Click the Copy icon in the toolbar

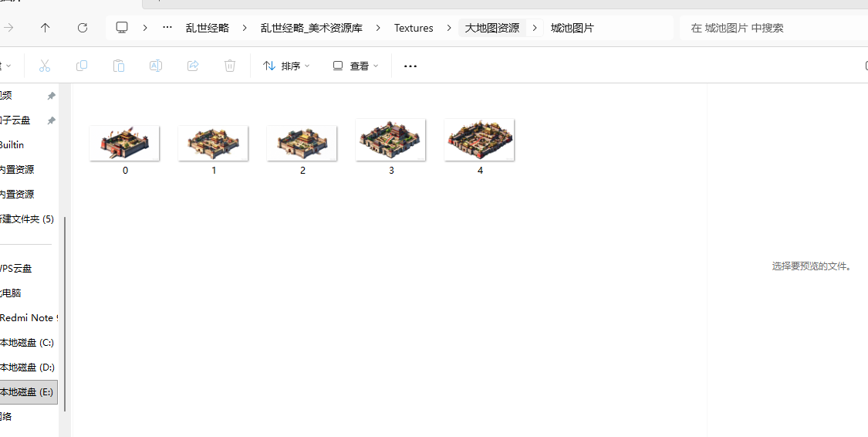[81, 66]
